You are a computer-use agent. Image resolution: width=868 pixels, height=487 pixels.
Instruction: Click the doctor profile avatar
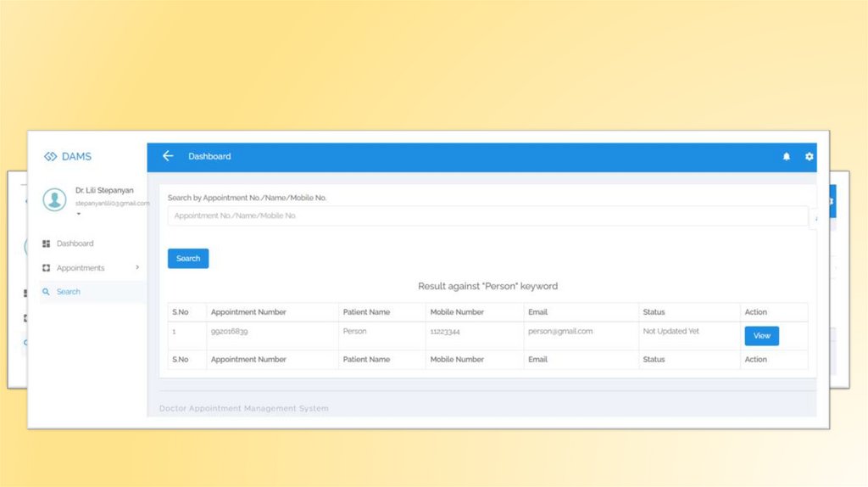click(x=54, y=199)
